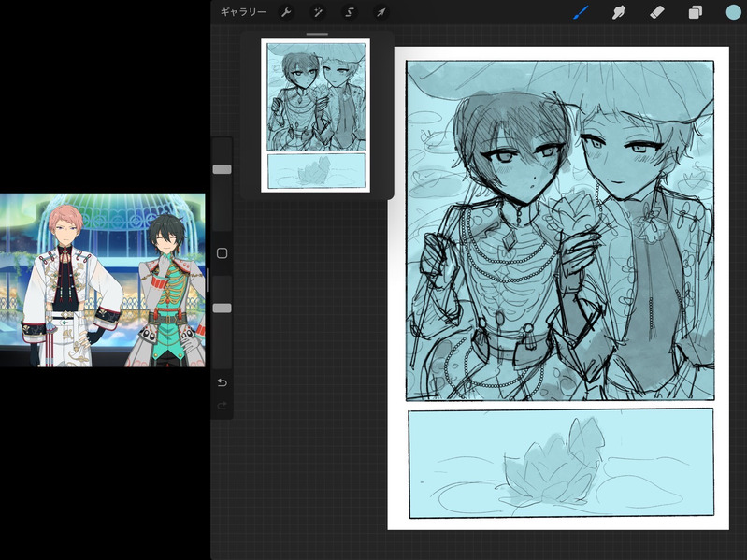The width and height of the screenshot is (747, 560).
Task: Redo the last action
Action: click(x=222, y=406)
